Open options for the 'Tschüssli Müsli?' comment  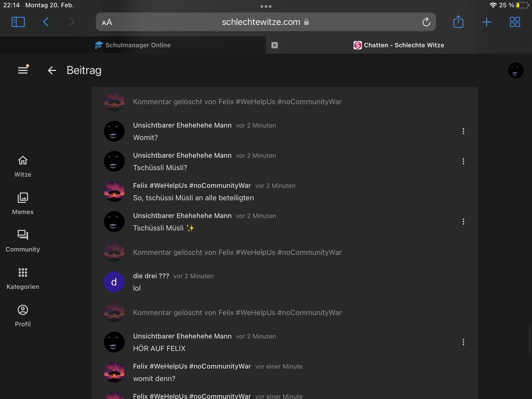(x=463, y=162)
